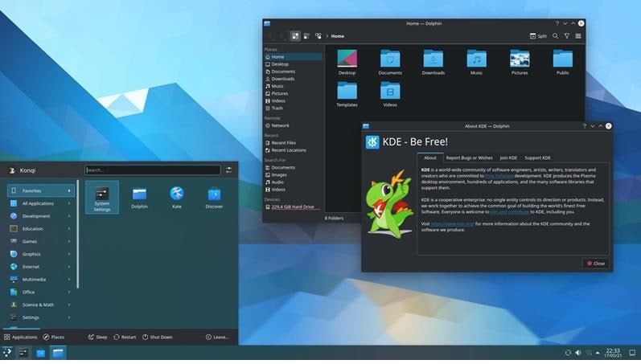Image resolution: width=641 pixels, height=364 pixels.
Task: Go to Home in Places sidebar
Action: coord(293,57)
